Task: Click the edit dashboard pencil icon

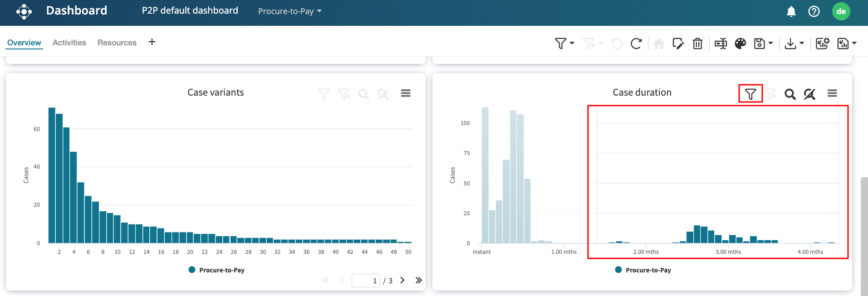Action: click(x=678, y=44)
